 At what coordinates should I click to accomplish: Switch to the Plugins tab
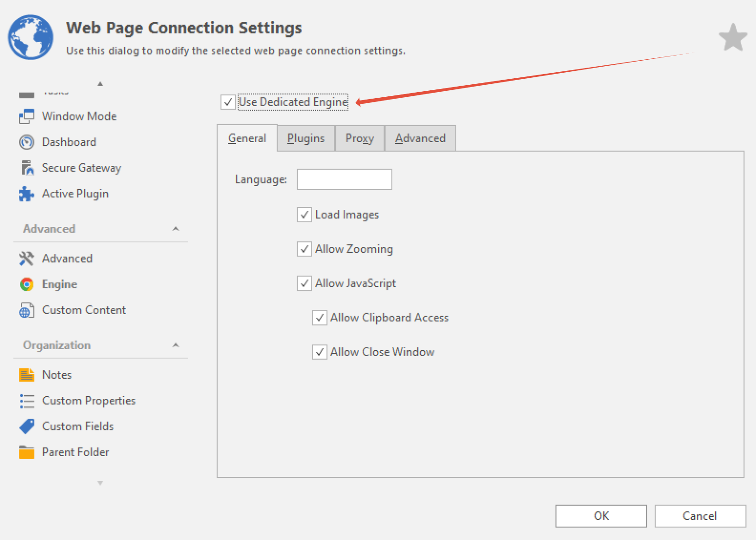[x=306, y=138]
